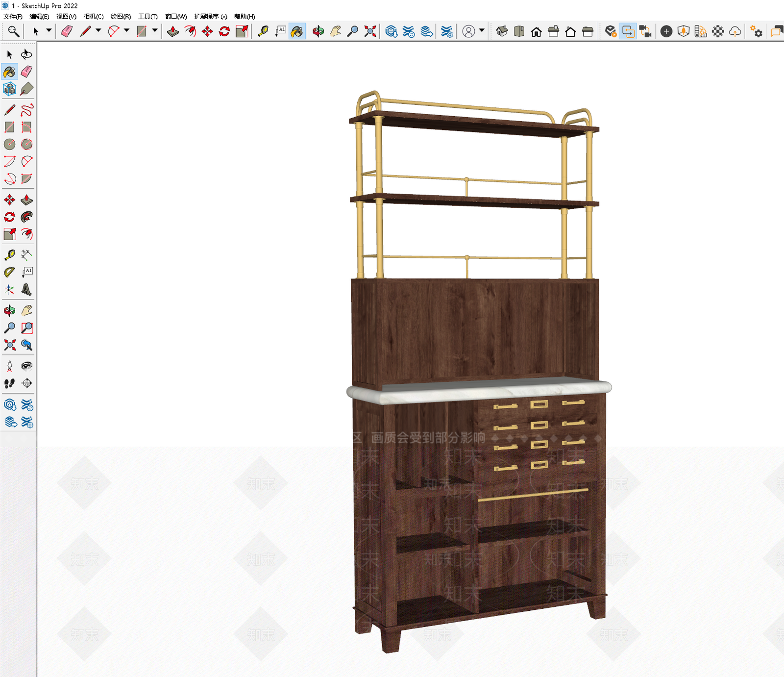Click the user account profile icon
784x677 pixels.
[468, 31]
